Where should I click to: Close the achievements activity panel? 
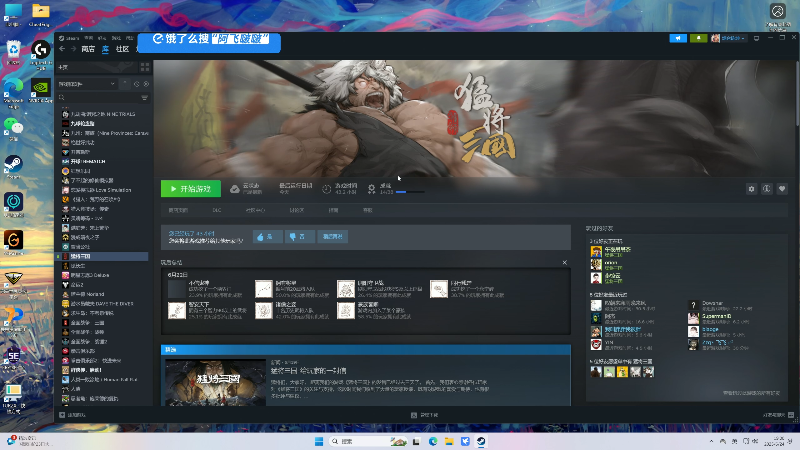pyautogui.click(x=564, y=262)
